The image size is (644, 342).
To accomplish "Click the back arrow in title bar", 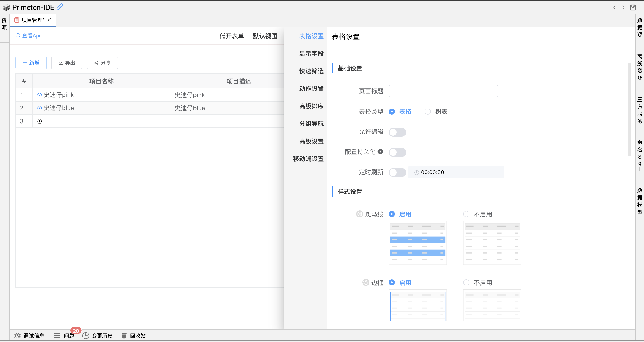I will click(614, 7).
